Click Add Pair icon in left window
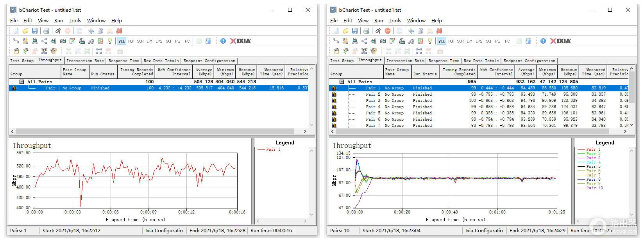 pos(16,41)
